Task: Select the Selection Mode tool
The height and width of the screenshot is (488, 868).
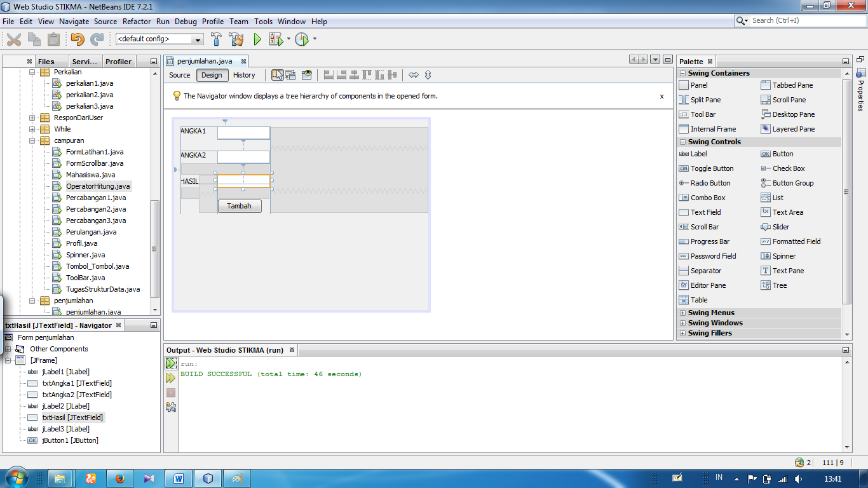Action: 278,74
